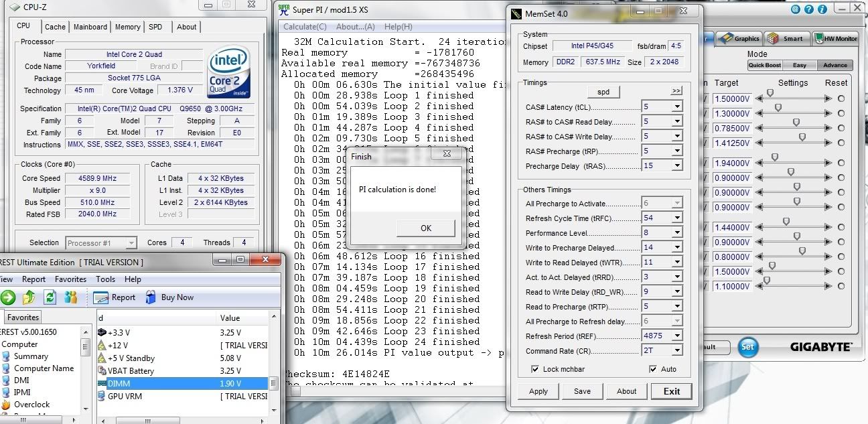Open the Command Rate (CR) dropdown

click(677, 350)
